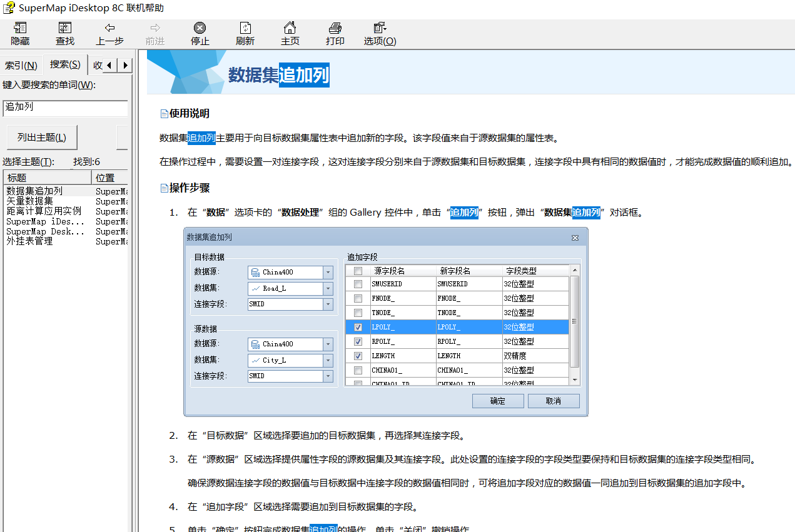Open the 矢量数据集 topic
The image size is (795, 532).
pyautogui.click(x=29, y=201)
